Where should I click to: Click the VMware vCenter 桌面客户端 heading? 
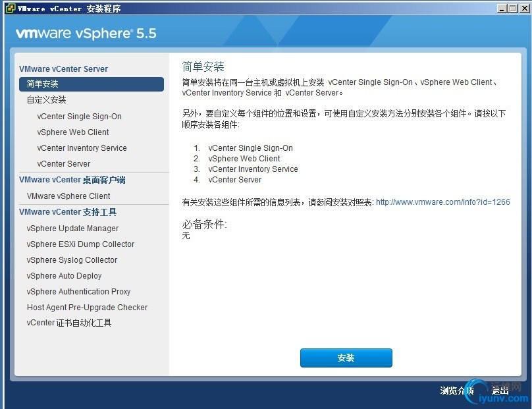(x=72, y=180)
